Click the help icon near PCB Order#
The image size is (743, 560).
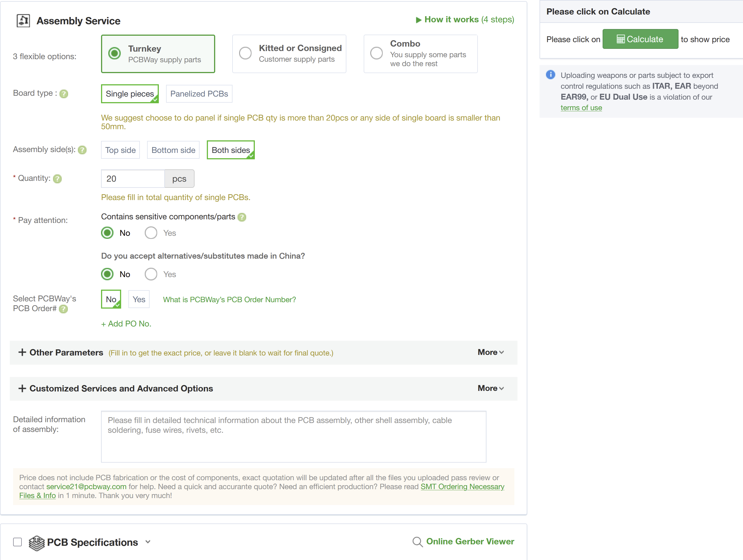click(x=63, y=309)
